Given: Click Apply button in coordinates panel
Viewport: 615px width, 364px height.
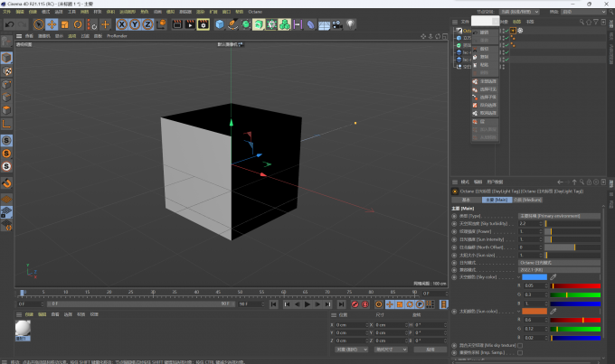Looking at the screenshot, I should pos(430,350).
